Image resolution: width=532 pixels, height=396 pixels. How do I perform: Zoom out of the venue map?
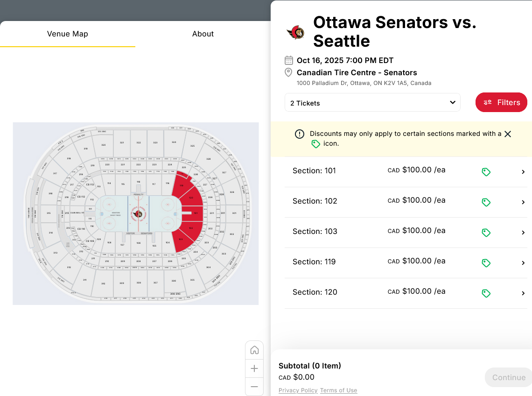coord(254,387)
